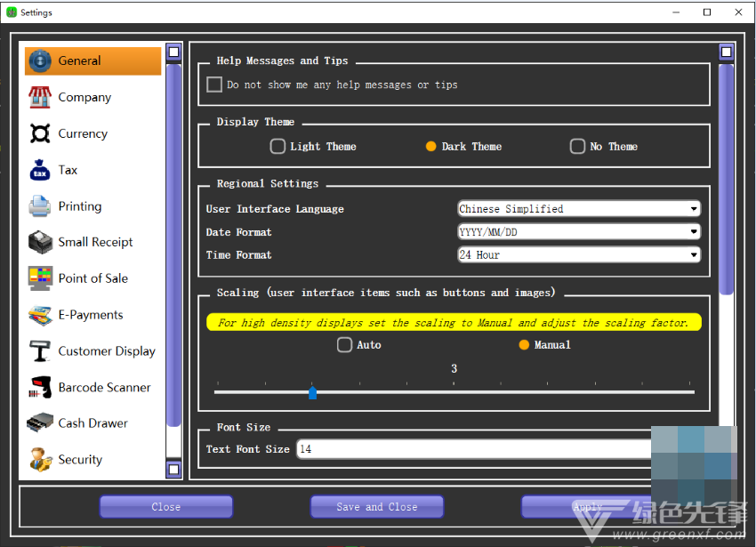Switch to Currency settings
The height and width of the screenshot is (547, 756).
(93, 133)
